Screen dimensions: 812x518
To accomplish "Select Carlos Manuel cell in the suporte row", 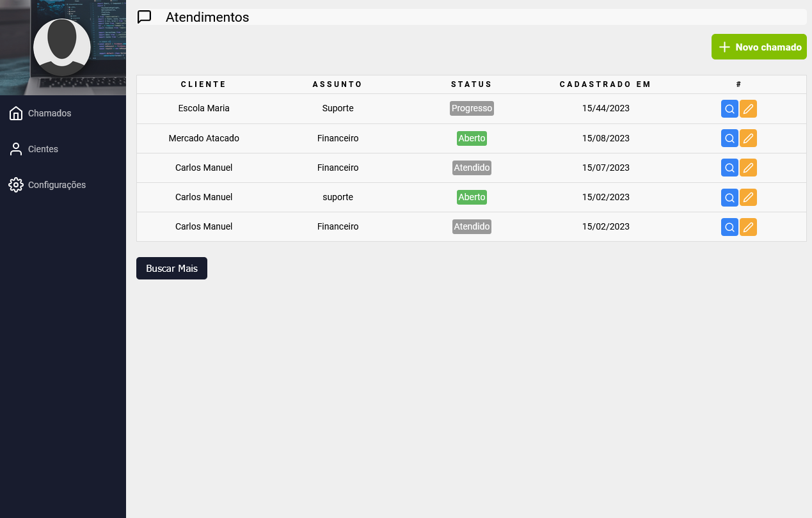I will [x=203, y=197].
